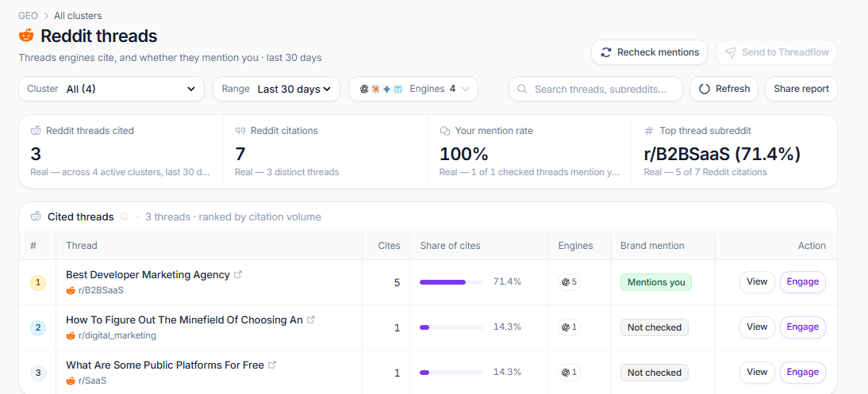868x394 pixels.
Task: Click the rank 2 badge
Action: [x=37, y=327]
